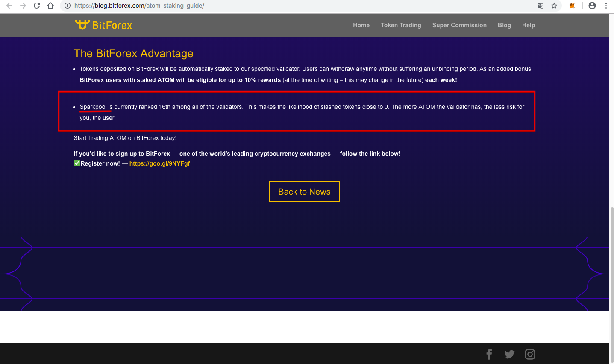Open the Chrome three-dot menu

(606, 6)
